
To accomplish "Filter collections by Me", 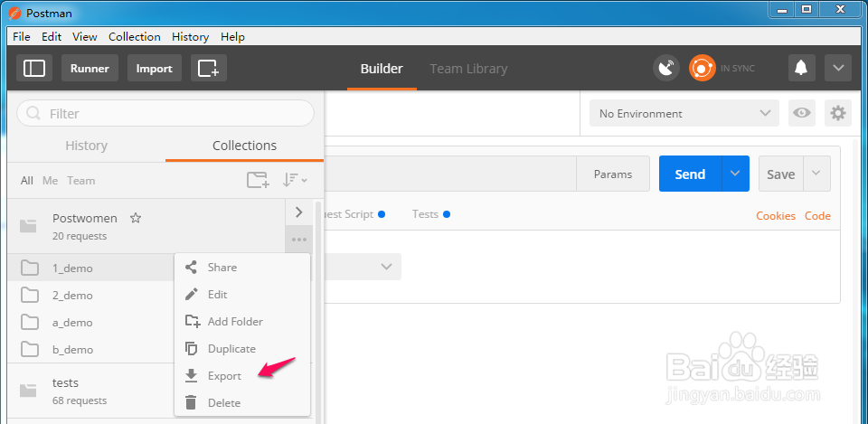I will (51, 181).
